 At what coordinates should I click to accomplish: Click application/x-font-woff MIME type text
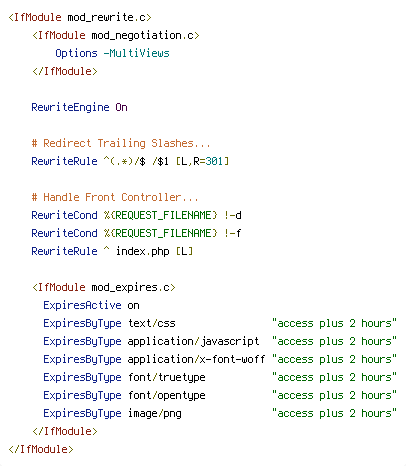tap(197, 359)
